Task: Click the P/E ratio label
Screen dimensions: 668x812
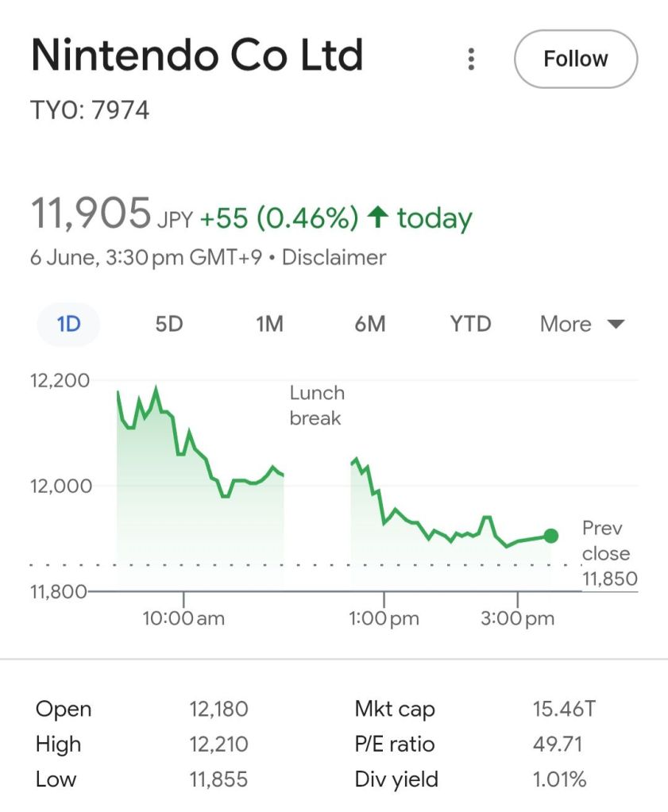Action: 394,745
